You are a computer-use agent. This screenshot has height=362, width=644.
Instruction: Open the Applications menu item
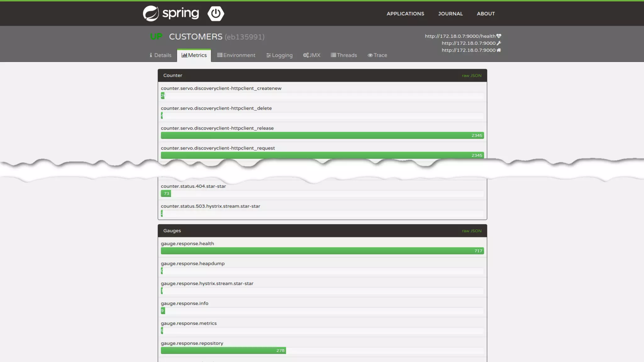click(405, 14)
